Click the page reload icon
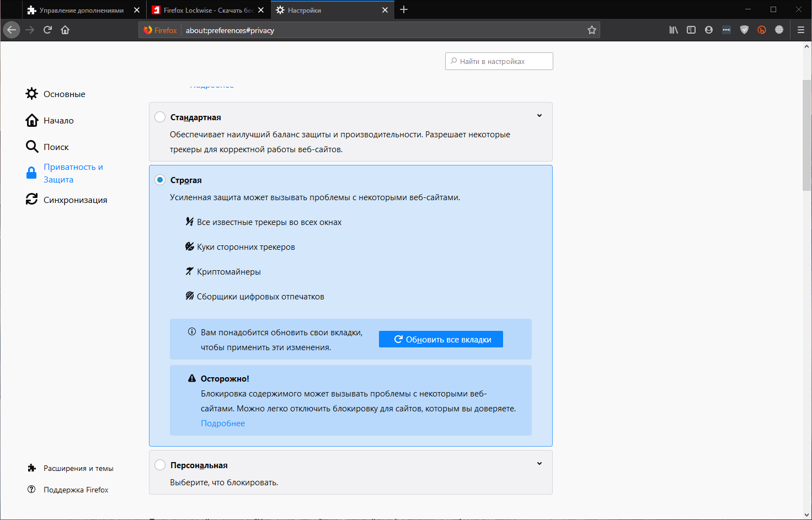This screenshot has width=812, height=520. 48,30
